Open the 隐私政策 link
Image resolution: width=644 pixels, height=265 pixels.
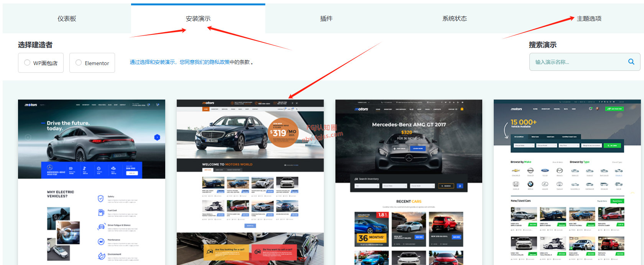[220, 62]
